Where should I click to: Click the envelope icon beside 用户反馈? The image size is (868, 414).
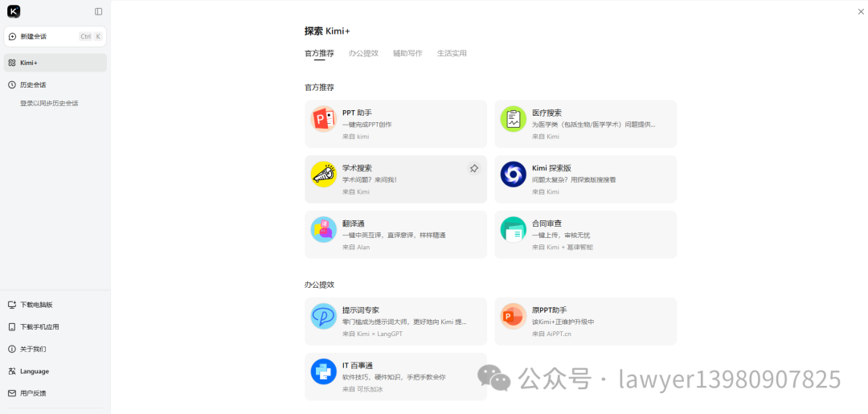pos(12,393)
